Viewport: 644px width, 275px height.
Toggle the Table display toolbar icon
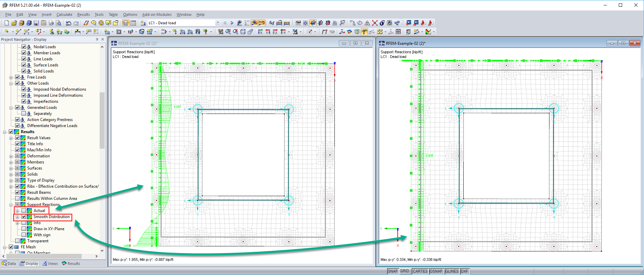pyautogui.click(x=133, y=23)
